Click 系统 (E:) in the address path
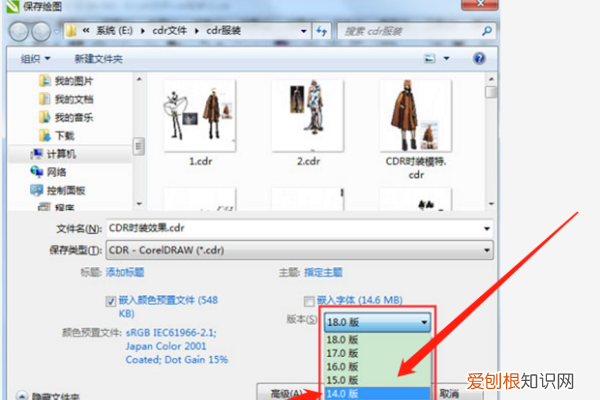Viewport: 600px width, 400px height. coord(114,31)
